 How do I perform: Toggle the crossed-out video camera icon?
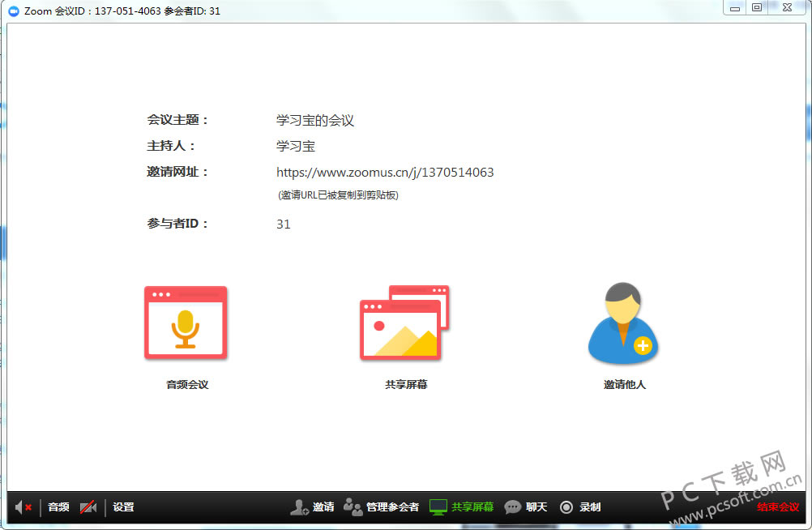tap(88, 507)
